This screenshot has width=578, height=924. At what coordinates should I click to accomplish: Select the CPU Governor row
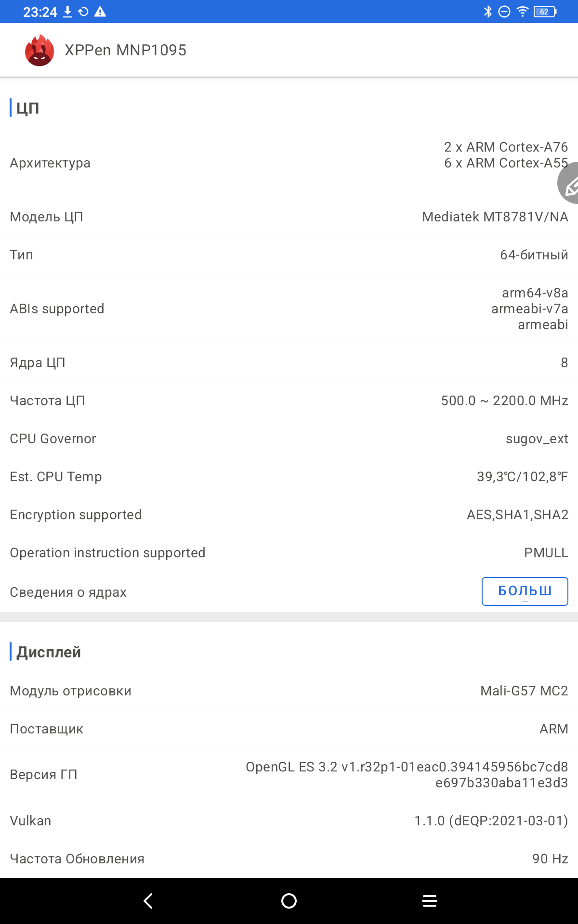(x=289, y=438)
